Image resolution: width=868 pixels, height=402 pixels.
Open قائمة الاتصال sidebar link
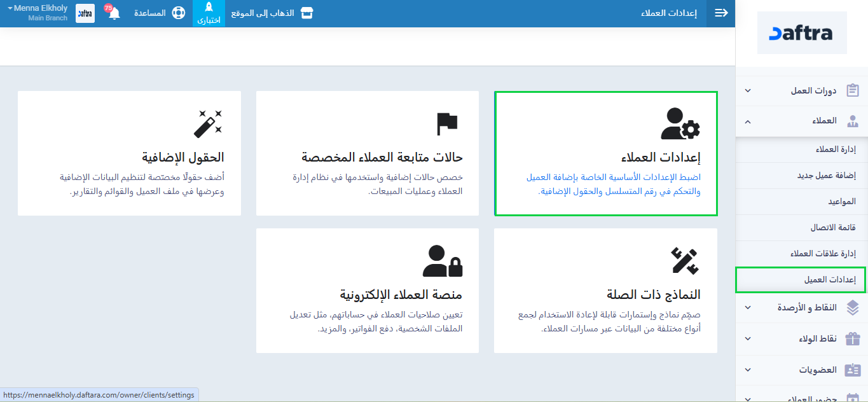(833, 228)
